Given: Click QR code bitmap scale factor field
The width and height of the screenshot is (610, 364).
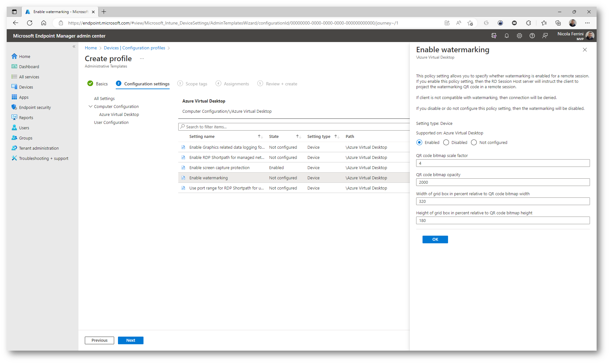Looking at the screenshot, I should (503, 163).
